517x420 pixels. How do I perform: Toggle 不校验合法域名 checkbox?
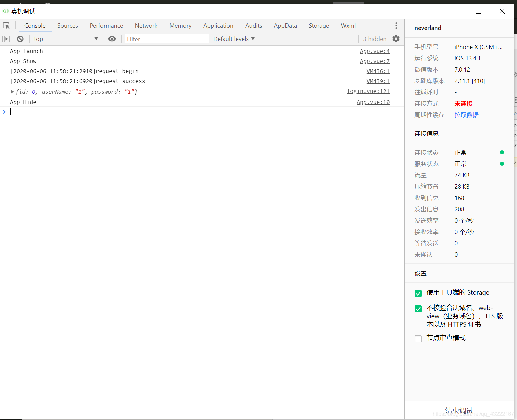pos(418,309)
